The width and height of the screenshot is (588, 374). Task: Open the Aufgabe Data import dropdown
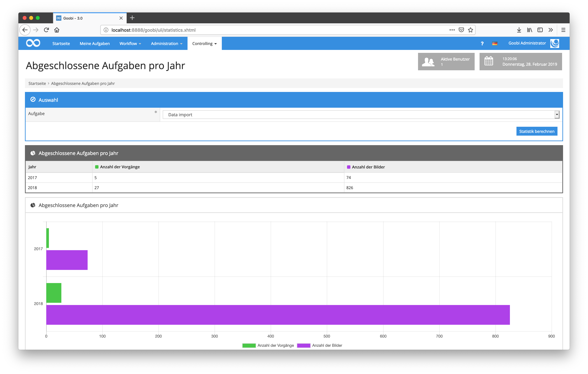[x=361, y=115]
